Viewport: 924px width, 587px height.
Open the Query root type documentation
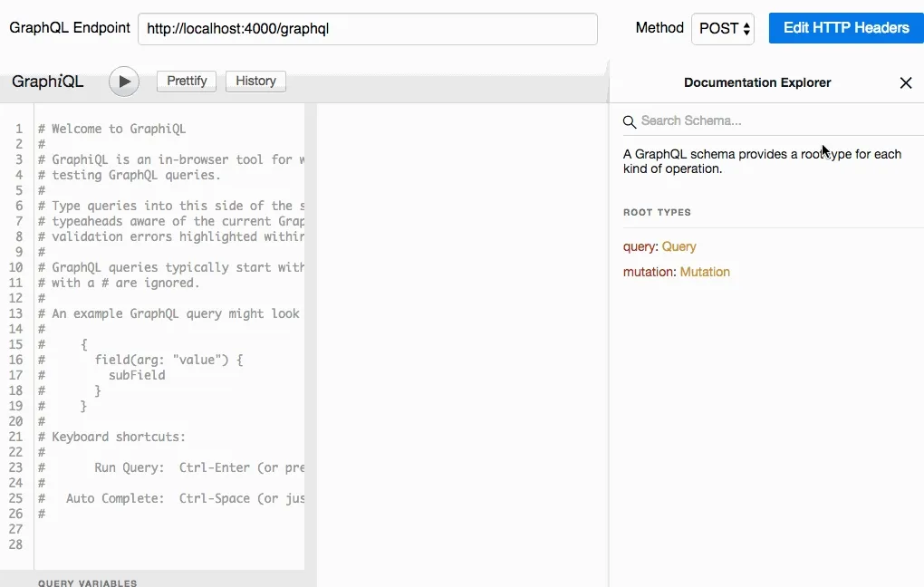tap(678, 245)
